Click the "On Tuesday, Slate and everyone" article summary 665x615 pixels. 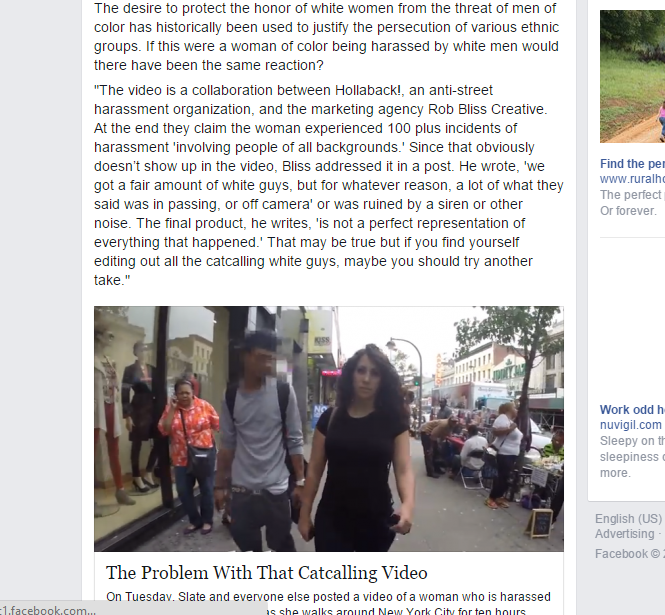[x=328, y=603]
